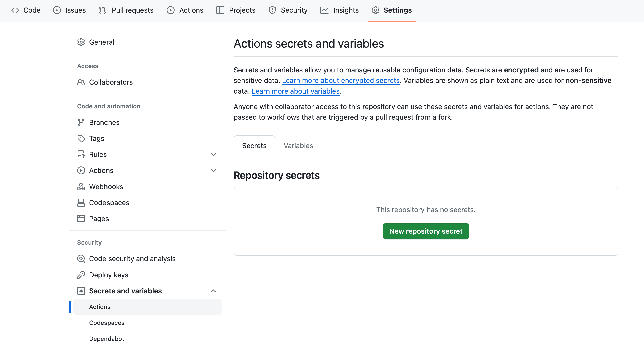644x350 pixels.
Task: Click the Codespaces computer icon
Action: click(81, 202)
